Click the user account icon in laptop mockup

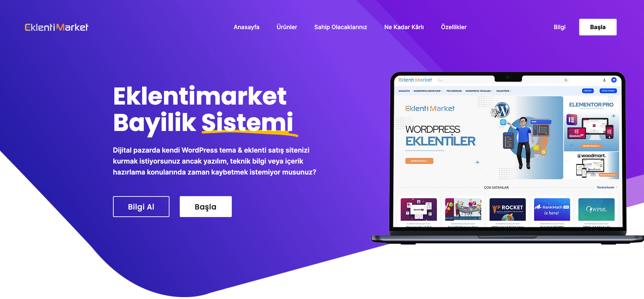click(x=604, y=80)
